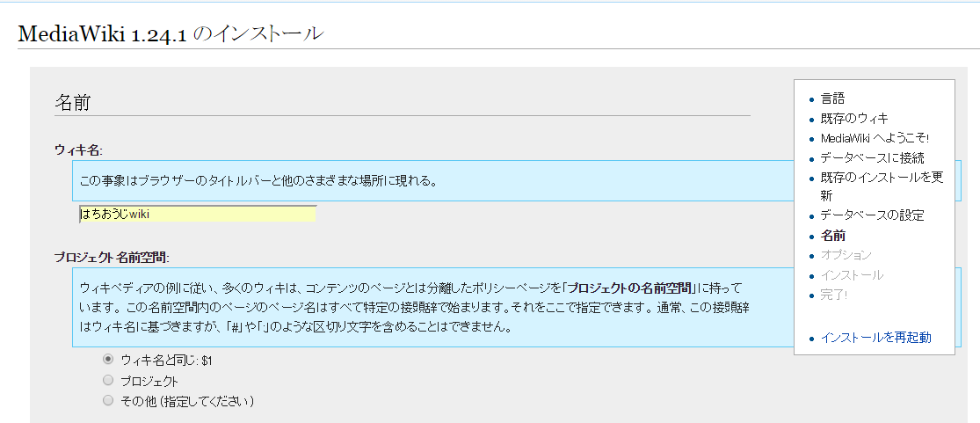Click the wiki name help text box
Viewport: 980px width, 423px height.
pos(431,181)
